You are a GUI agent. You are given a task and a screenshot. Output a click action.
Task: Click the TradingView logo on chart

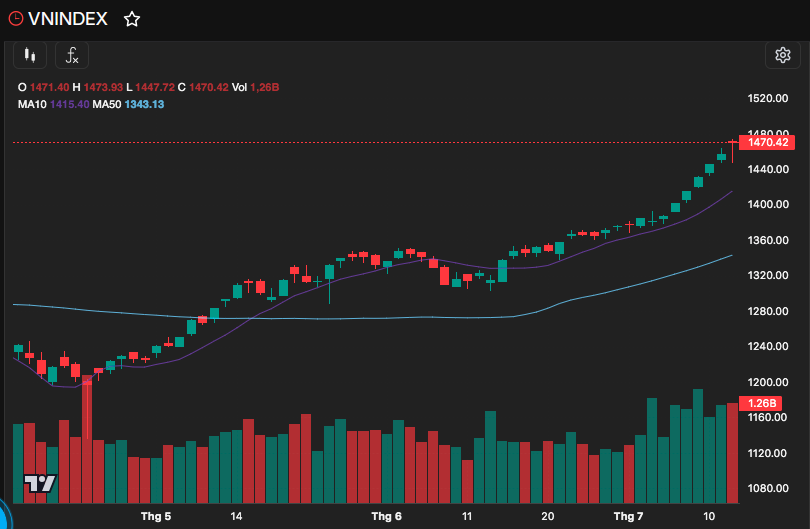pos(40,484)
